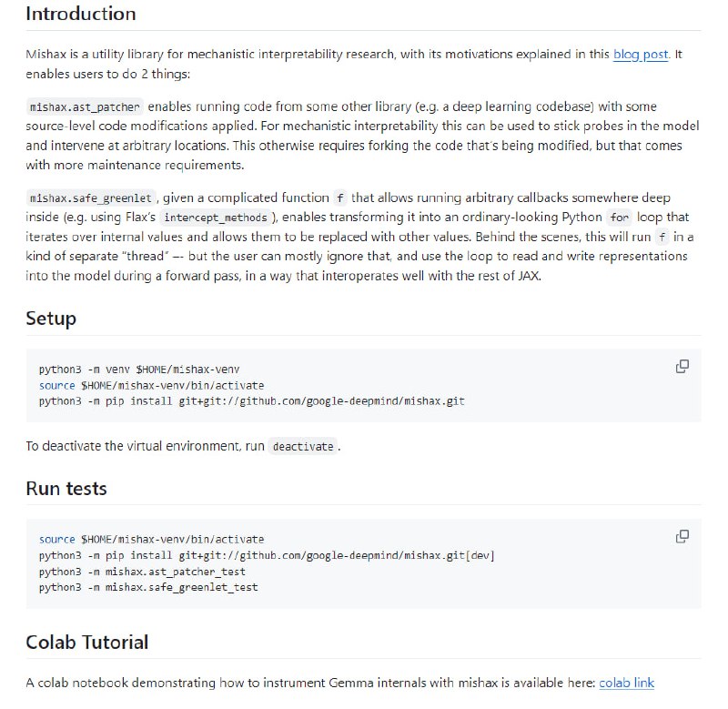Screen dimensions: 728x709
Task: Click the Introduction heading
Action: tap(81, 15)
